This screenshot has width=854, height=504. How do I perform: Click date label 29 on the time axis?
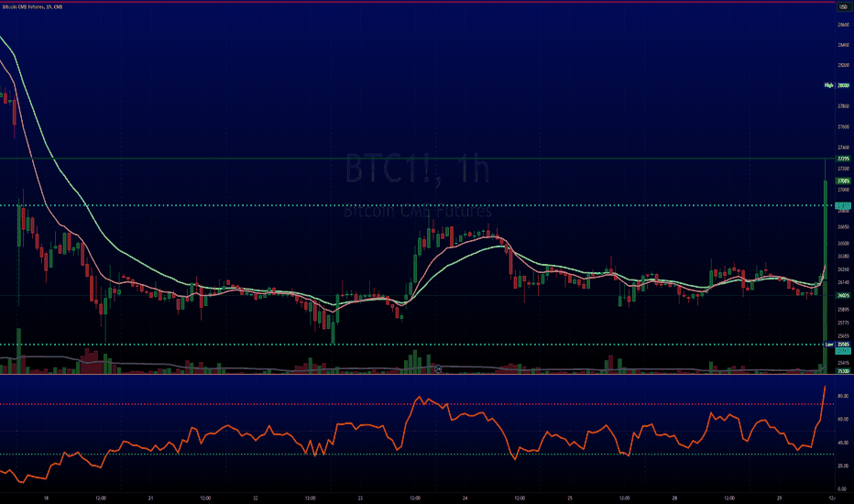click(x=780, y=498)
